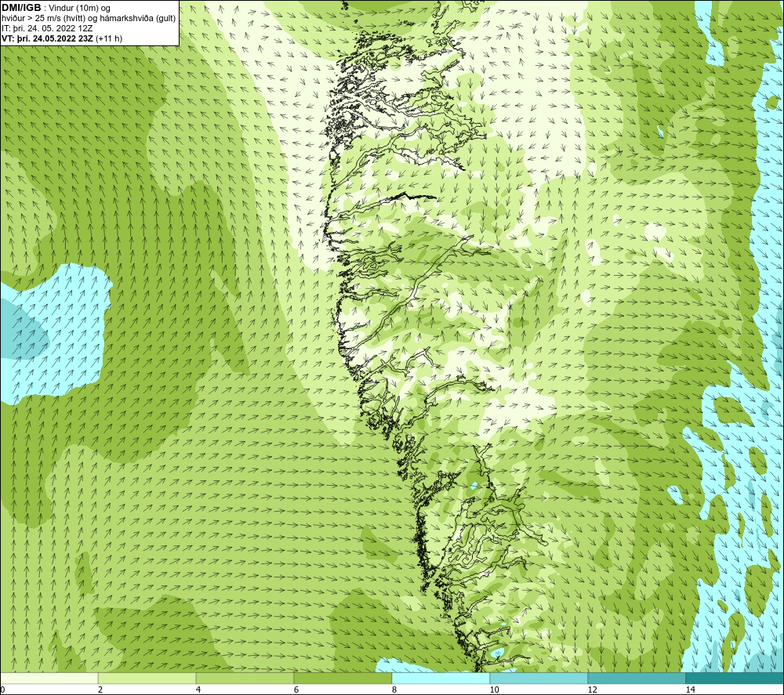Click the 10–12 m/s cyan swatch

click(539, 678)
